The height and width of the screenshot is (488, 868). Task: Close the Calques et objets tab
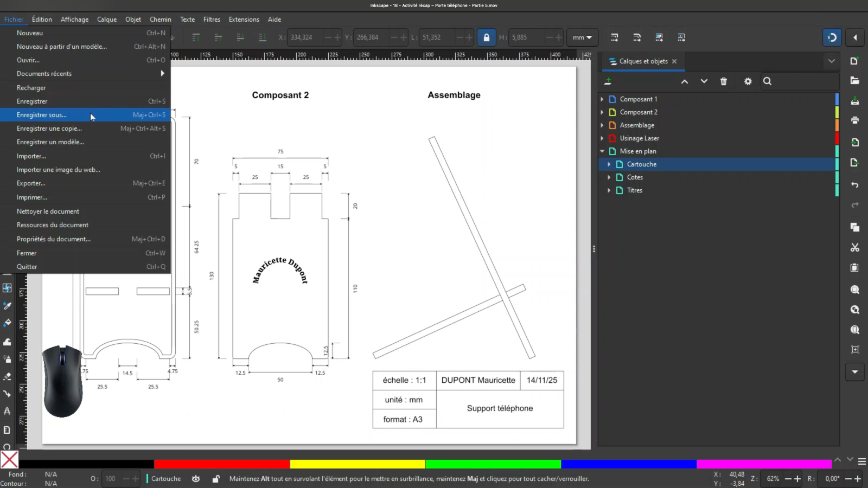point(674,61)
